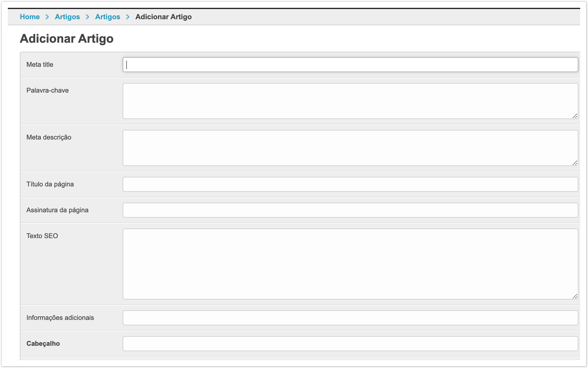
Task: Focus the Informações adicionais field
Action: click(x=350, y=318)
